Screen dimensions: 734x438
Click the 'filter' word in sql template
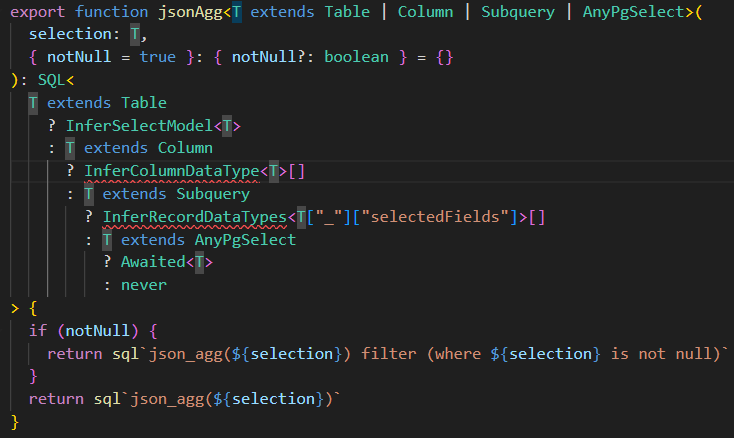tap(389, 354)
